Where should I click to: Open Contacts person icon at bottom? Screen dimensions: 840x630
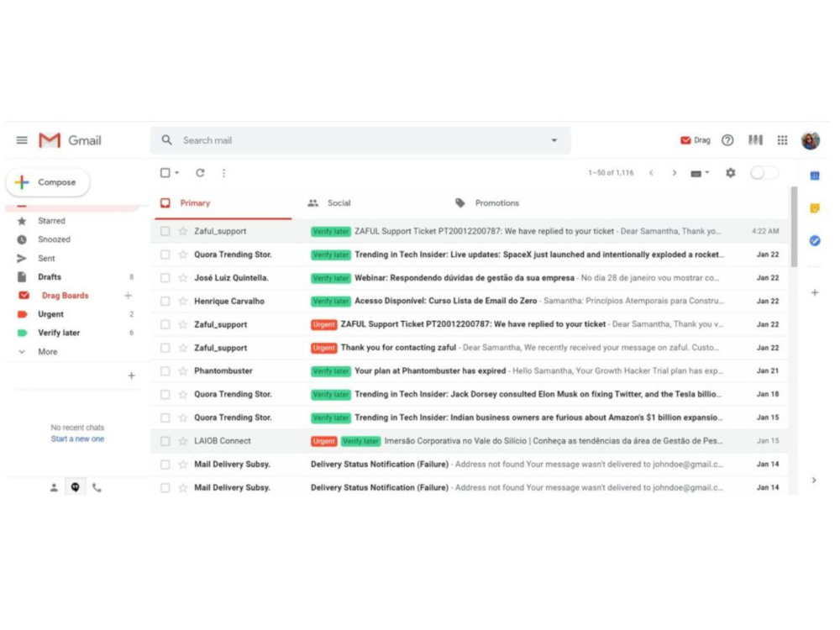pyautogui.click(x=54, y=487)
